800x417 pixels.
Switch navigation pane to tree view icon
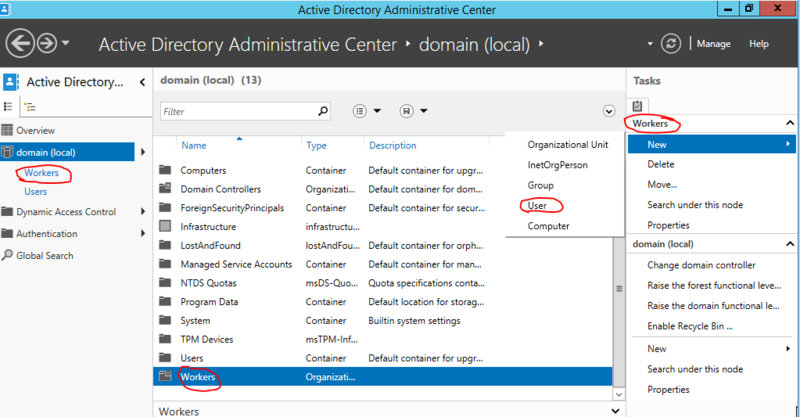tap(30, 107)
